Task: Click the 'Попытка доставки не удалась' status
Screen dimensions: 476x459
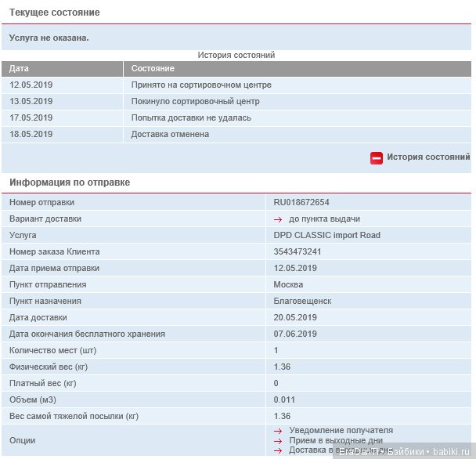Action: pyautogui.click(x=191, y=117)
